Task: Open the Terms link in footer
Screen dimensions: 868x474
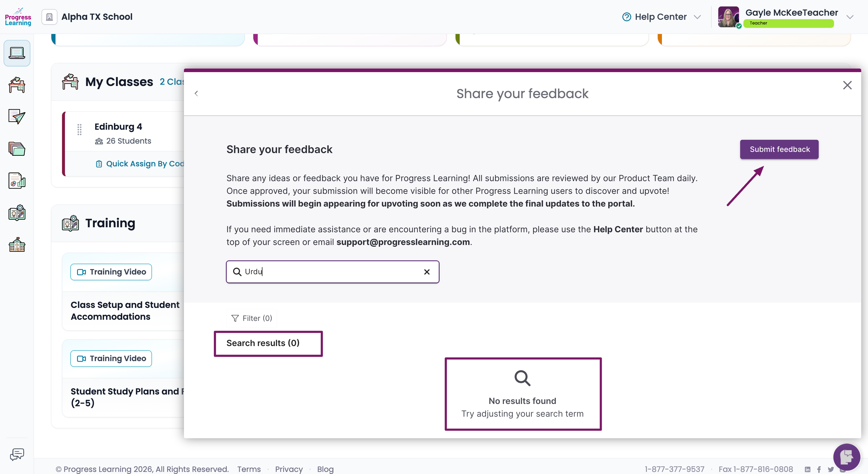Action: pos(249,469)
